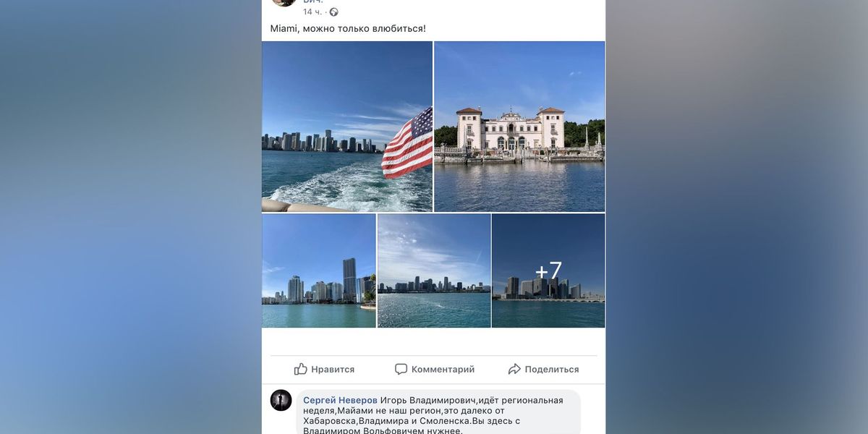The height and width of the screenshot is (434, 868).
Task: Click the Miami post caption text
Action: click(348, 28)
